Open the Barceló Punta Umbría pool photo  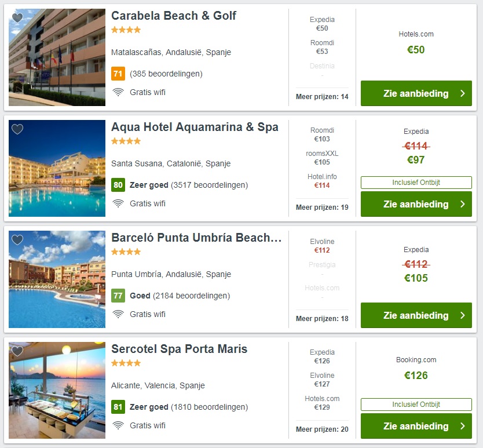(56, 279)
